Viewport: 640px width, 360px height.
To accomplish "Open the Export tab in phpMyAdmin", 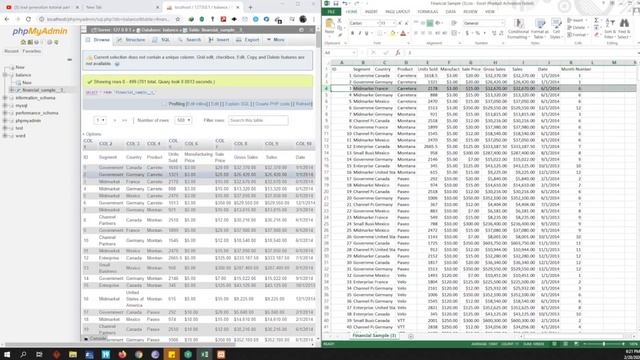I will point(248,40).
